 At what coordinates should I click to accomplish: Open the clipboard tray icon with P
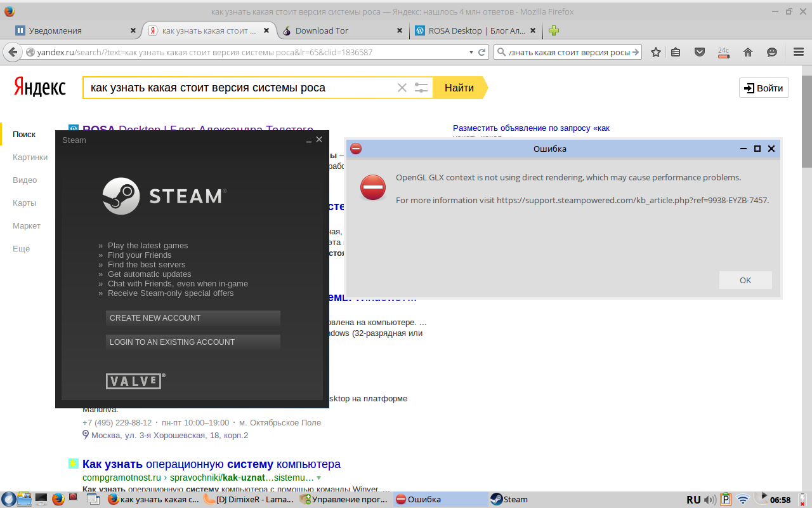click(x=726, y=500)
